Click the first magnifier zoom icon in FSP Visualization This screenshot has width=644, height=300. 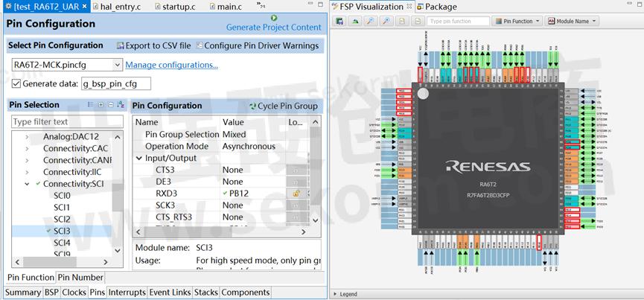point(371,22)
